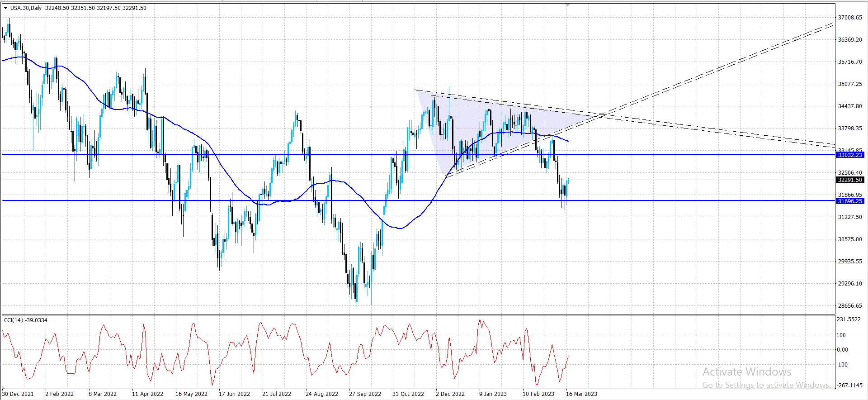
Task: Click the 32506.40 price axis value
Action: coord(850,173)
